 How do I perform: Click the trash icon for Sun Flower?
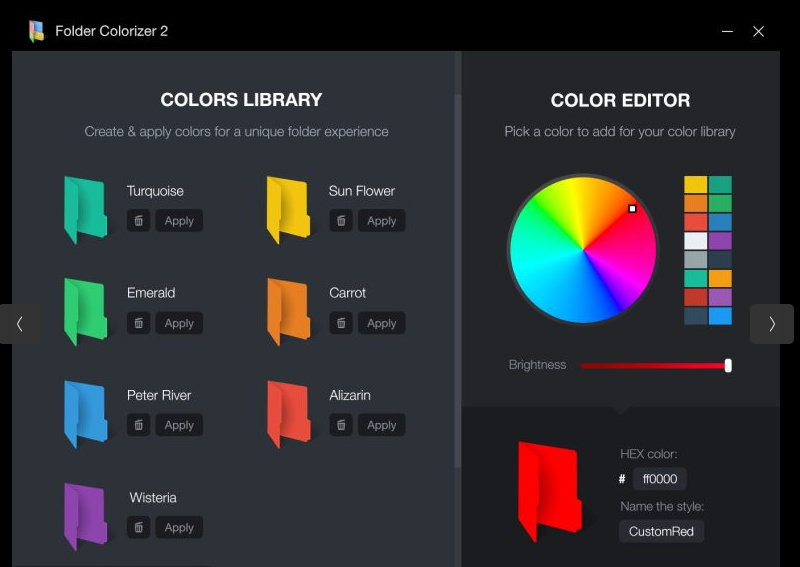(x=341, y=221)
